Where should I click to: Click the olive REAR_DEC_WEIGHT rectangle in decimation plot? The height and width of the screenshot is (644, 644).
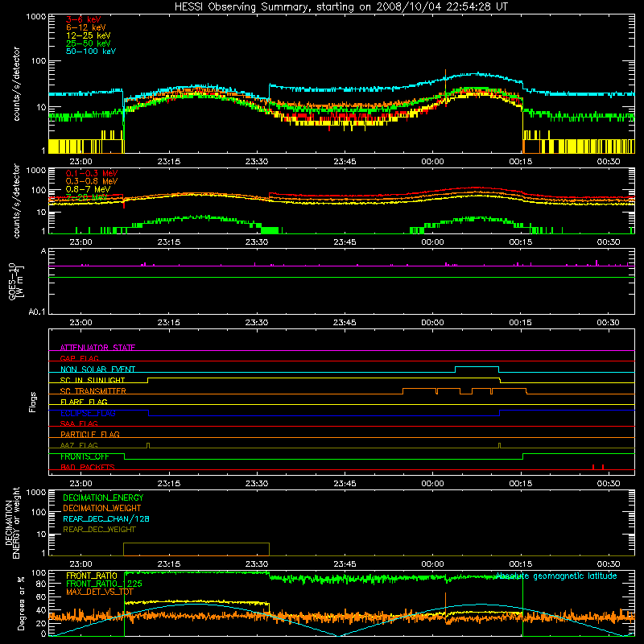(196, 549)
